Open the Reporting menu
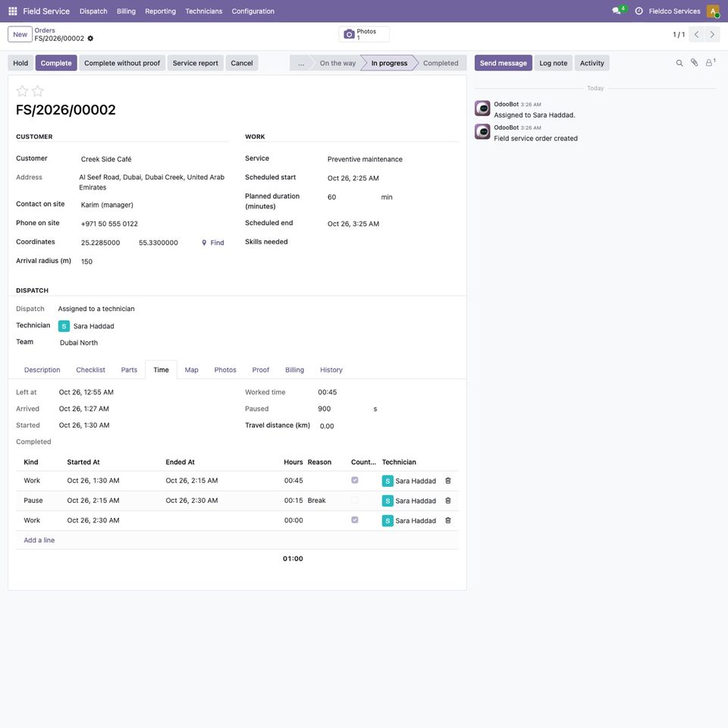This screenshot has width=728, height=728. coord(160,11)
